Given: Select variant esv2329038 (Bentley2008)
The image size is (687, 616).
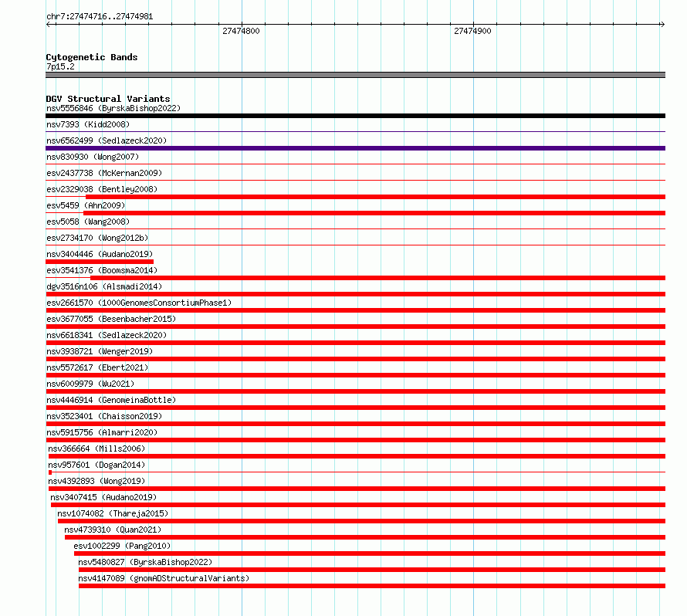Looking at the screenshot, I should click(102, 189).
